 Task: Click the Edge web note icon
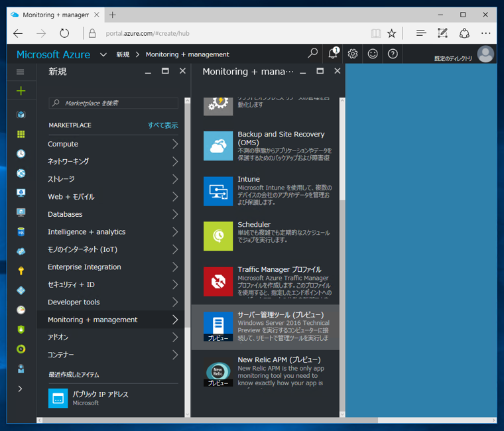point(442,33)
